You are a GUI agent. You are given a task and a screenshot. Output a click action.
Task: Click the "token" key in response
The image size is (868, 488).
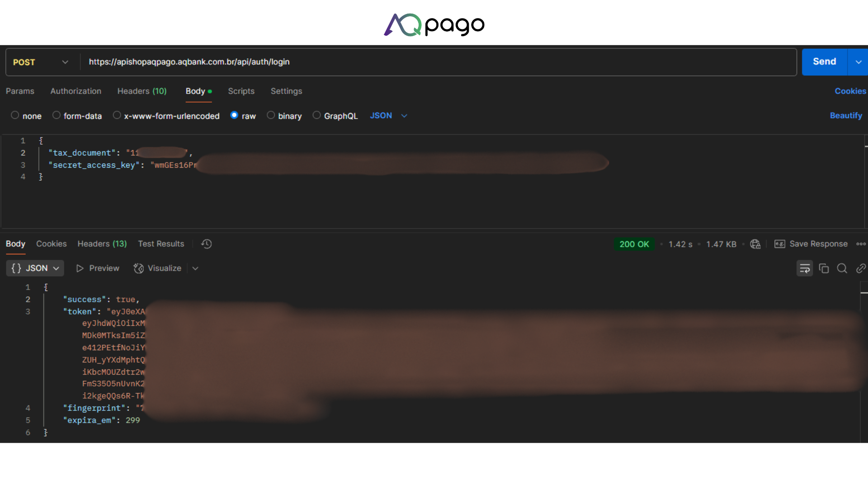click(80, 312)
